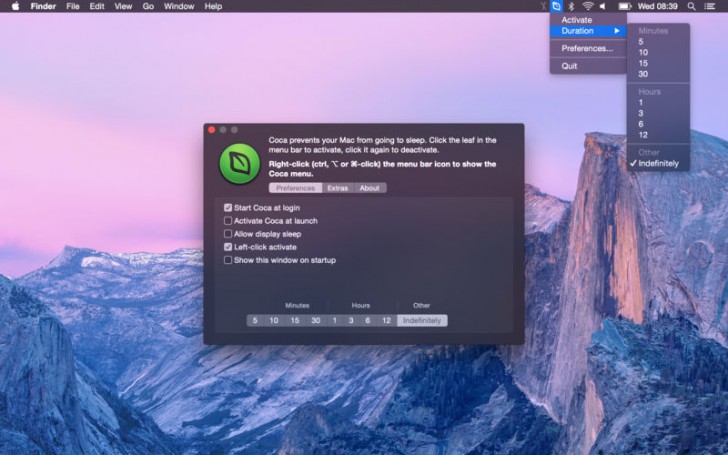Viewport: 728px width, 455px height.
Task: Click the volume speaker icon
Action: (603, 6)
